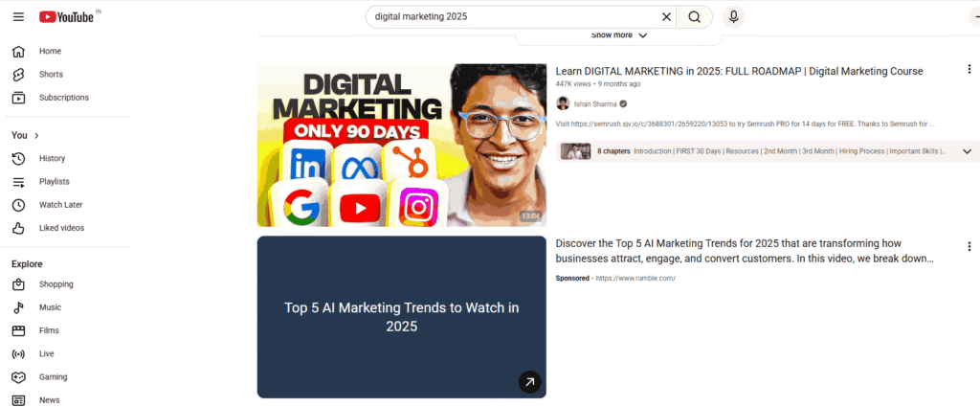
Task: Open Music label in Explore
Action: tap(50, 307)
